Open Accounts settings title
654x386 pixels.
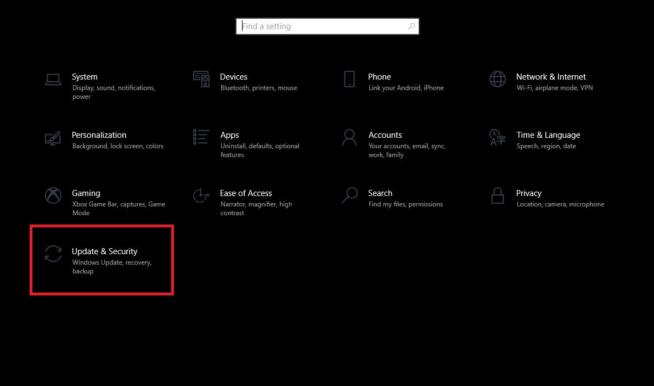tap(385, 135)
